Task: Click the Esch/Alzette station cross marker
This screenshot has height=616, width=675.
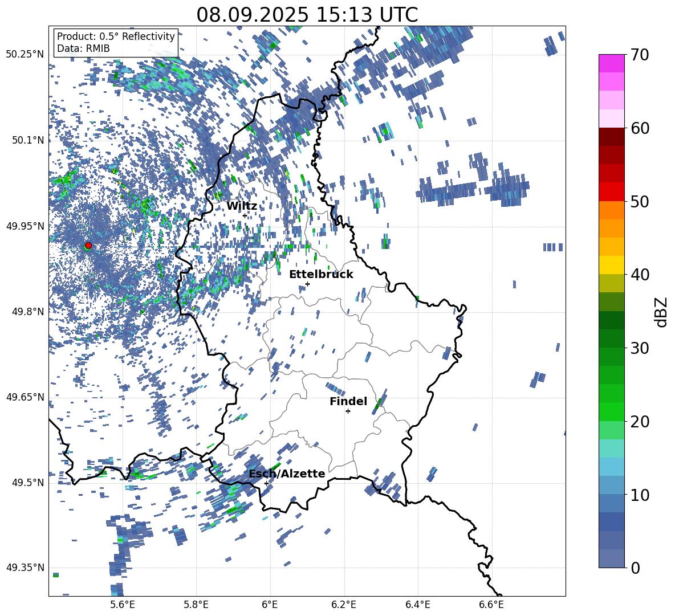Action: (x=266, y=483)
